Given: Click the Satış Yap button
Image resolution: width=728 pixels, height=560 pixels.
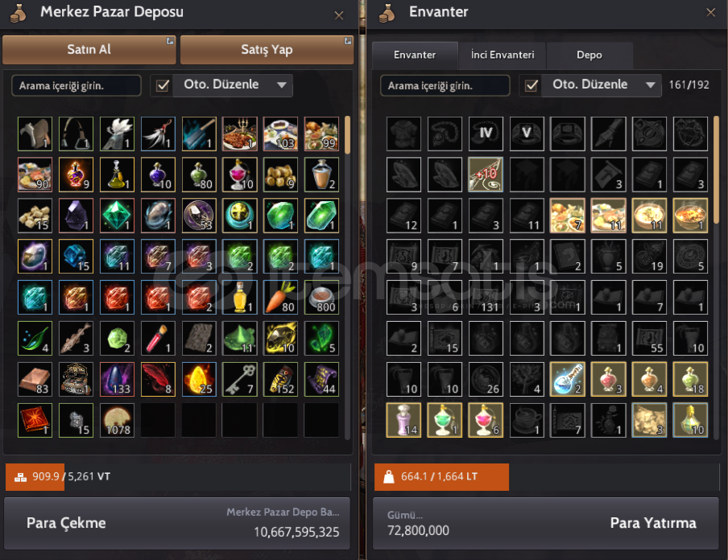Looking at the screenshot, I should click(x=267, y=50).
